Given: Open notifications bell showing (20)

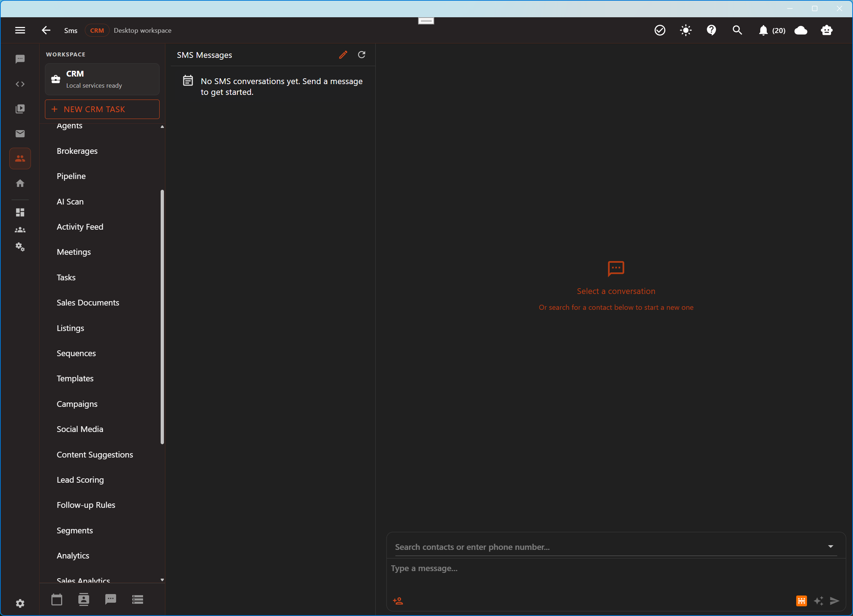Looking at the screenshot, I should (772, 31).
